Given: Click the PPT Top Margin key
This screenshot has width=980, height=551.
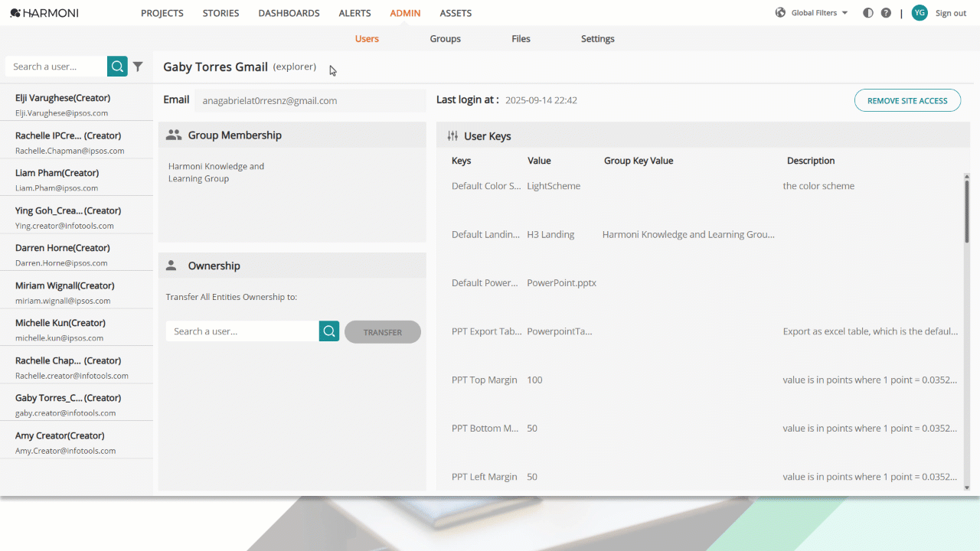Looking at the screenshot, I should [485, 380].
